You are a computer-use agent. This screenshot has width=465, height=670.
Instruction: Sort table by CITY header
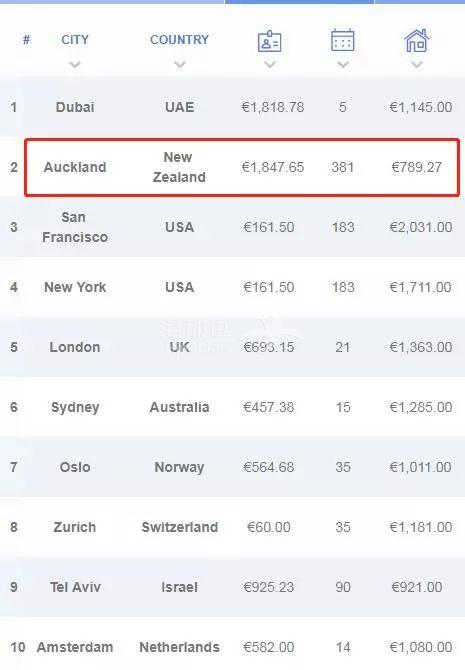coord(75,40)
